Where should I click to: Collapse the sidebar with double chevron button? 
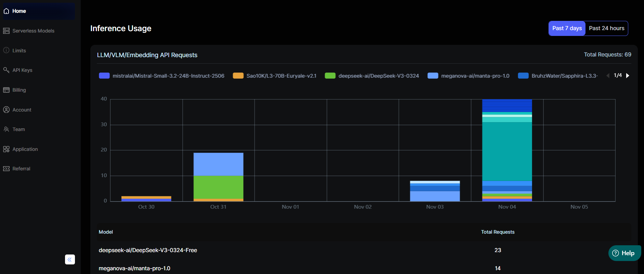click(70, 260)
